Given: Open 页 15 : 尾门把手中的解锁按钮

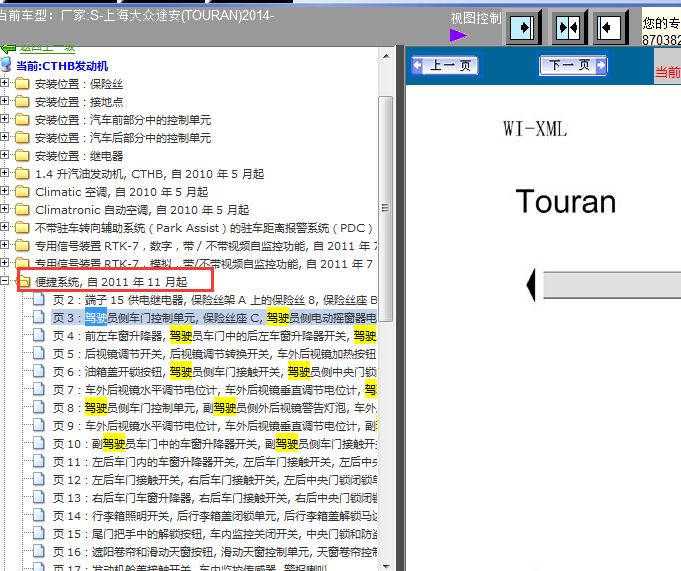Looking at the screenshot, I should pos(215,534).
